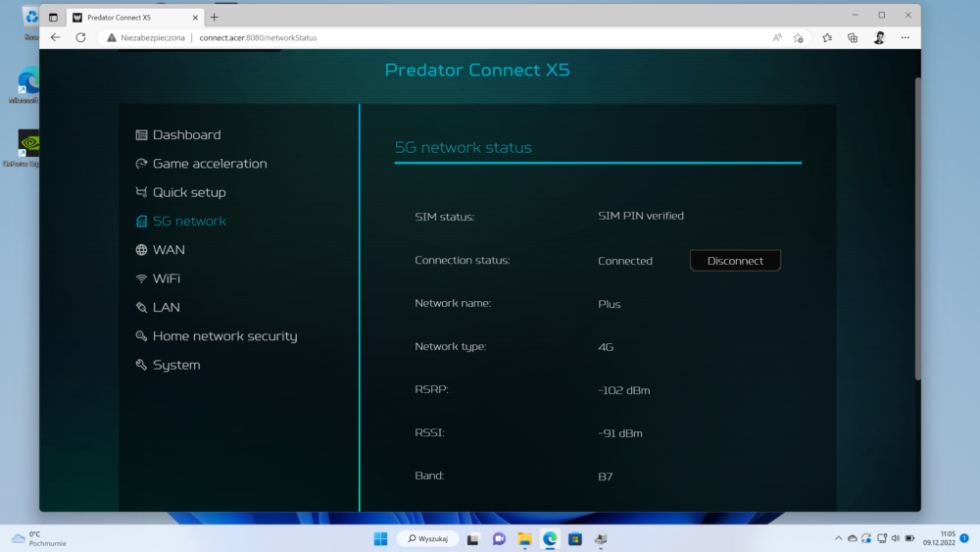This screenshot has height=552, width=980.
Task: Click the SIM PIN verified text
Action: [641, 216]
